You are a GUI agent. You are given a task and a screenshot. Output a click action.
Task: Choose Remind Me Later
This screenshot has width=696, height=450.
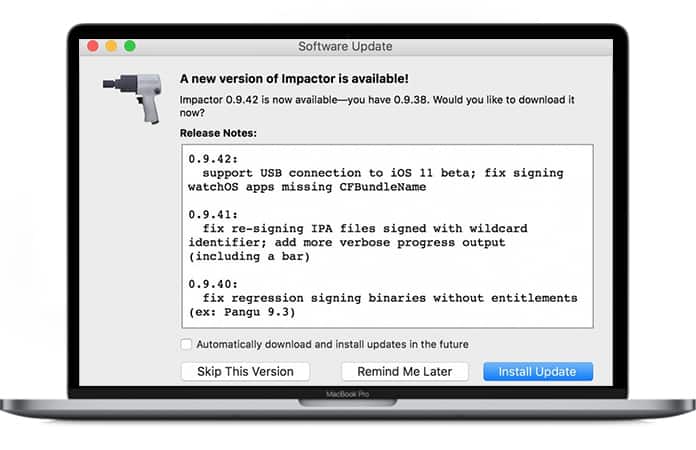tap(405, 371)
